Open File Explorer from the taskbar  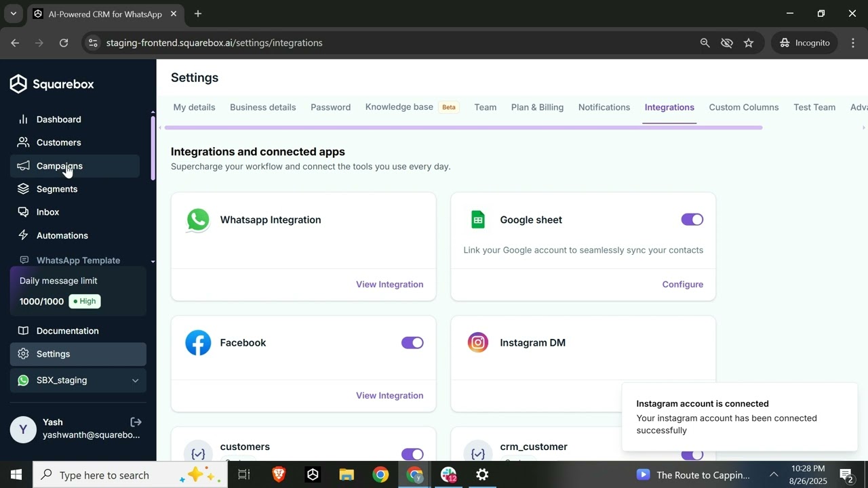pyautogui.click(x=347, y=475)
